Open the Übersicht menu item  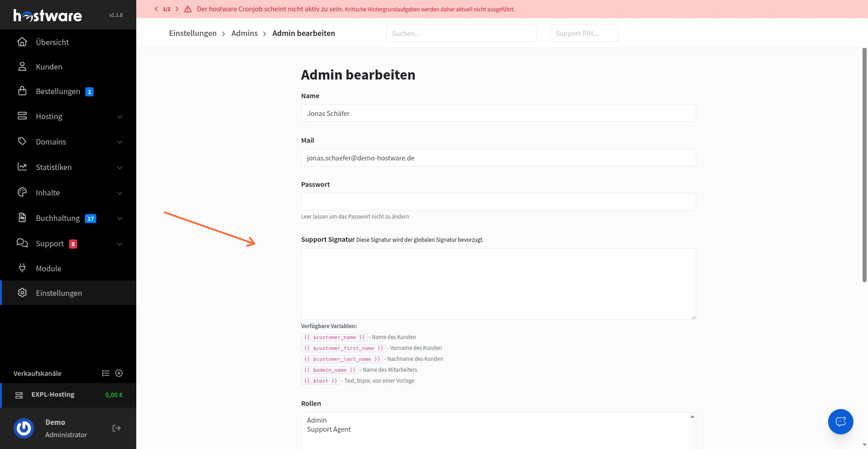coord(68,42)
